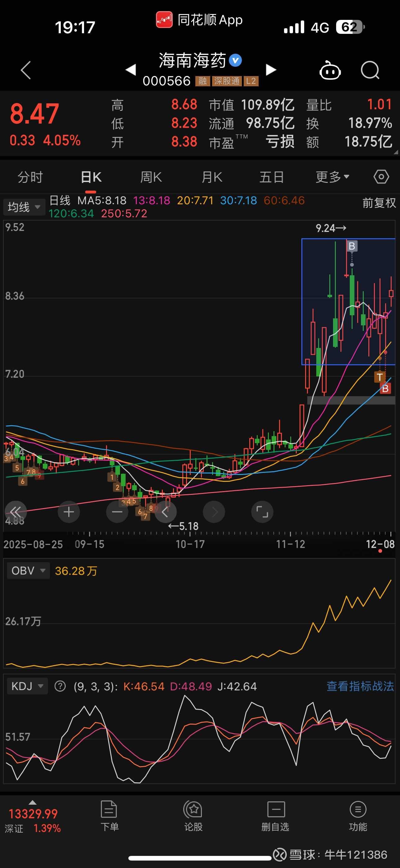The width and height of the screenshot is (400, 868).
Task: Open stock search with the magnifier icon
Action: (370, 70)
